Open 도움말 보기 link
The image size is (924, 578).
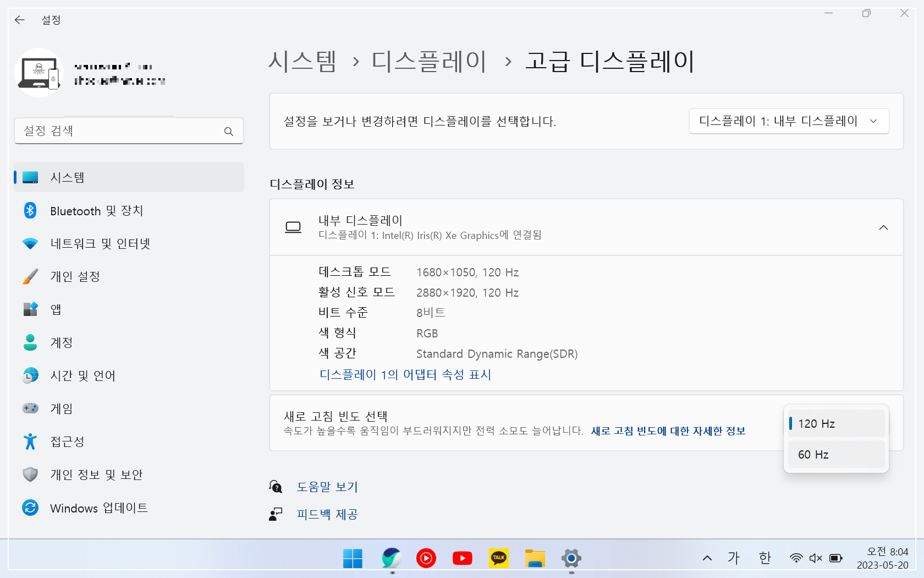point(327,487)
